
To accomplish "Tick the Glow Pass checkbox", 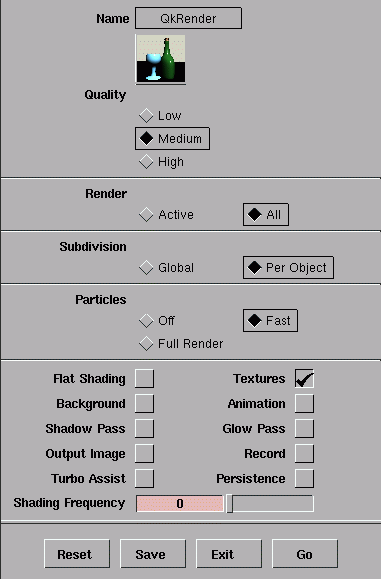I will 304,428.
